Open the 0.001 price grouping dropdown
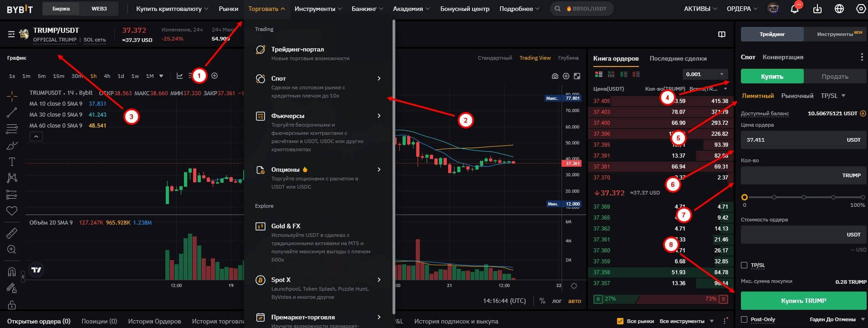This screenshot has width=868, height=328. pos(705,74)
